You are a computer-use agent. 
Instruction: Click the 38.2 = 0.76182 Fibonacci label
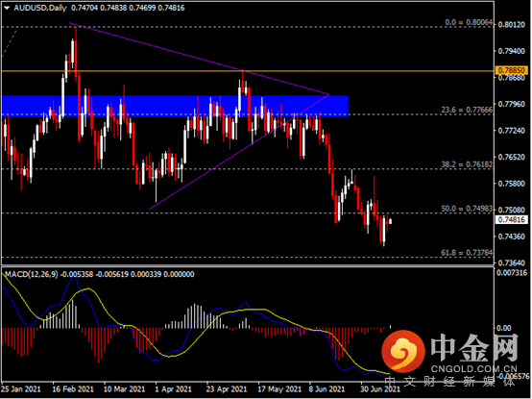[x=467, y=164]
